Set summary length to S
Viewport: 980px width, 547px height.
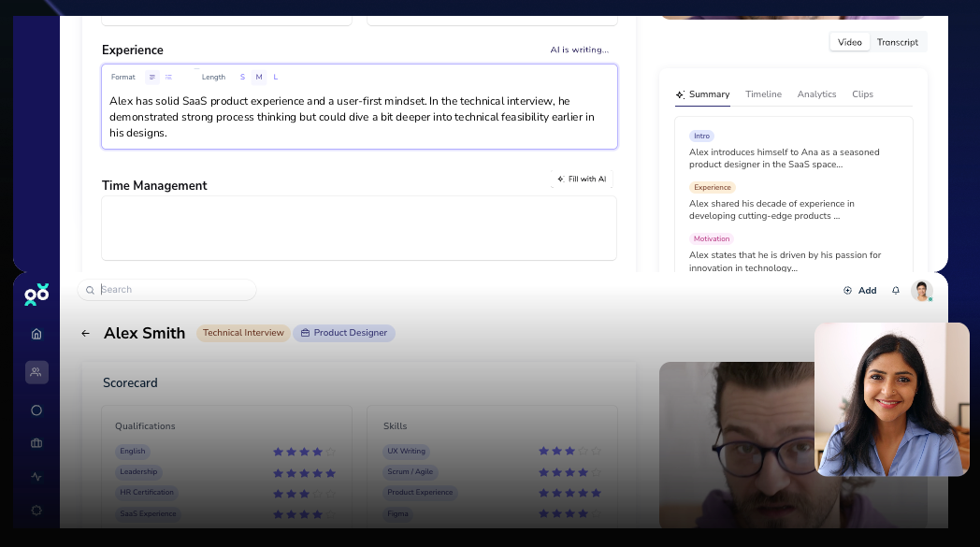242,77
